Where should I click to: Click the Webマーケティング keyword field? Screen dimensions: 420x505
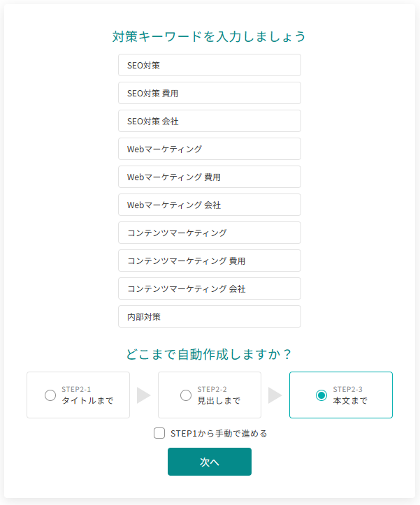210,149
